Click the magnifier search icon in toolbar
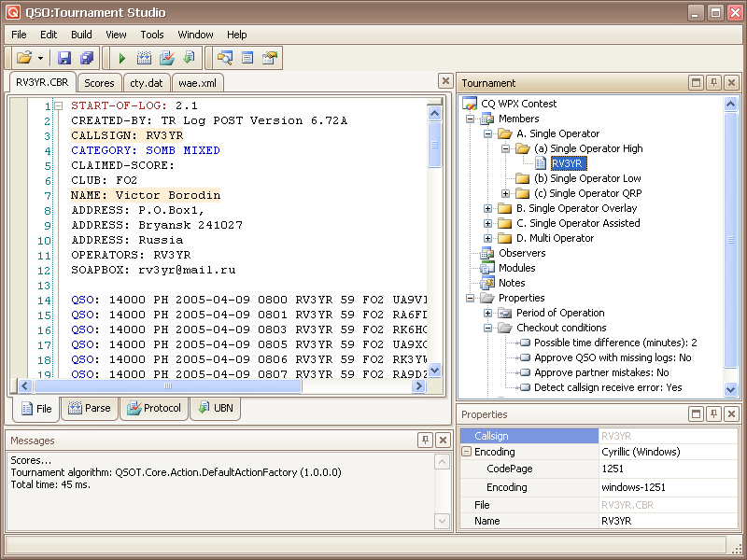Screen dimensions: 747x560 tap(224, 58)
